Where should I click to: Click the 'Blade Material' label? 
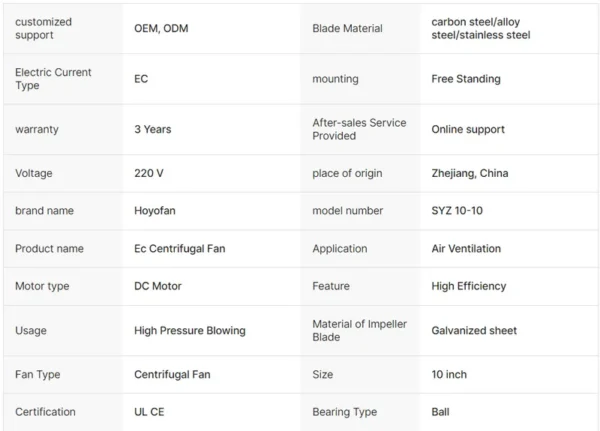[347, 28]
